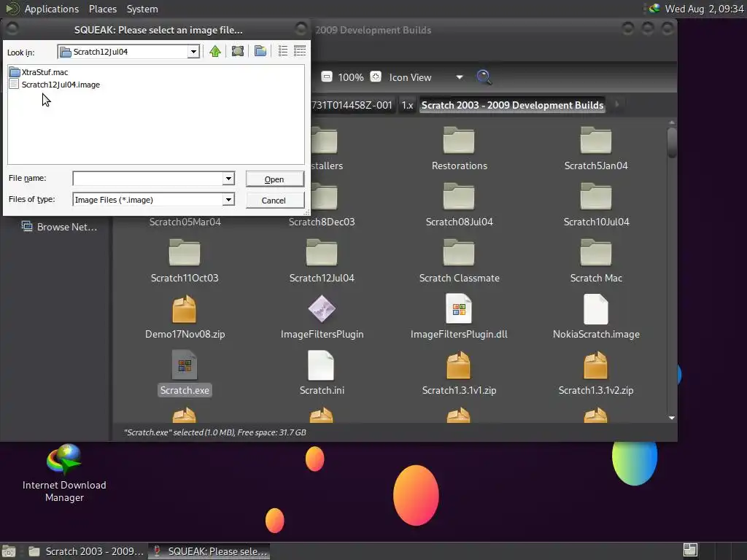Create new folder in file dialog

(x=260, y=51)
